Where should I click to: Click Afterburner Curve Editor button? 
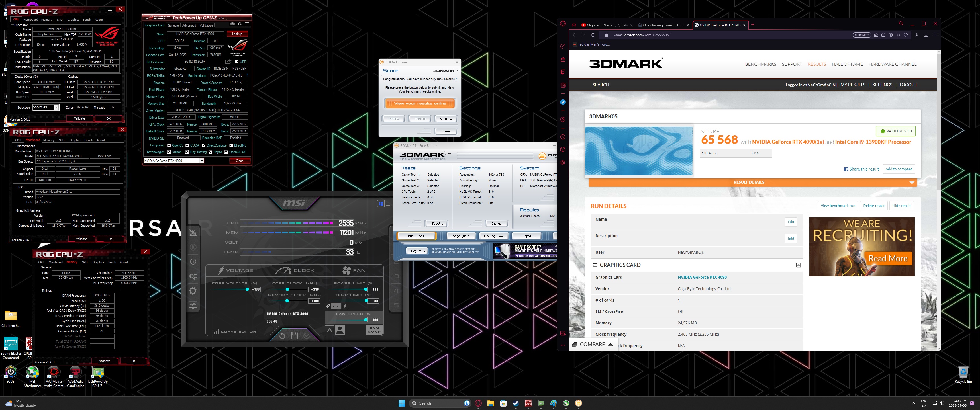point(235,331)
